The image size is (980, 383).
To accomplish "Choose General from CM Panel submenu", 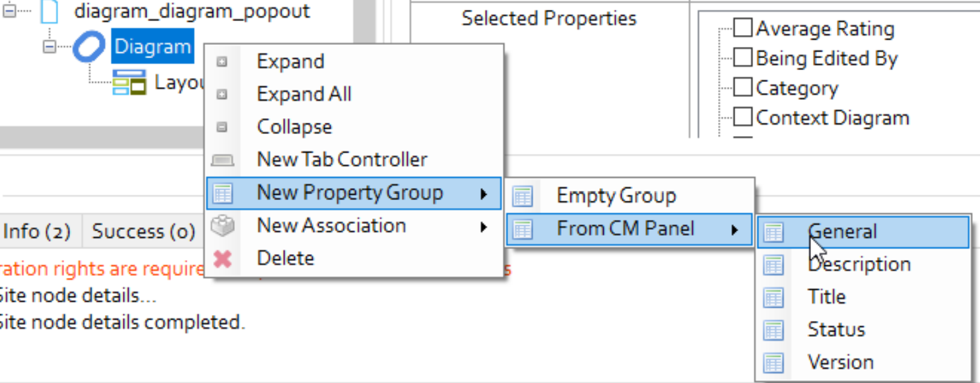I will [842, 232].
